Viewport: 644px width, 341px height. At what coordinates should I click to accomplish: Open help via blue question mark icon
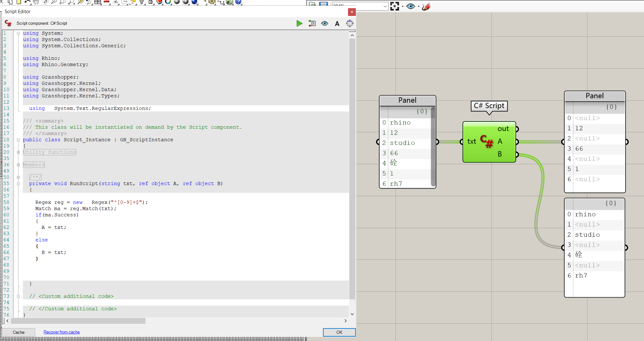pos(238,2)
